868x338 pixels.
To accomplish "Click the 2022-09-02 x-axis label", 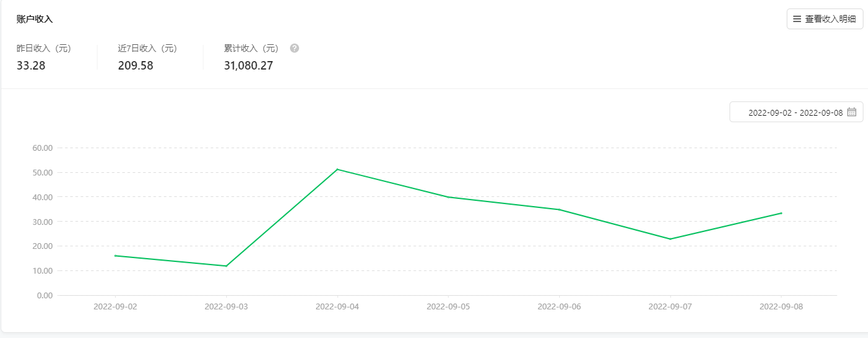I will [115, 305].
